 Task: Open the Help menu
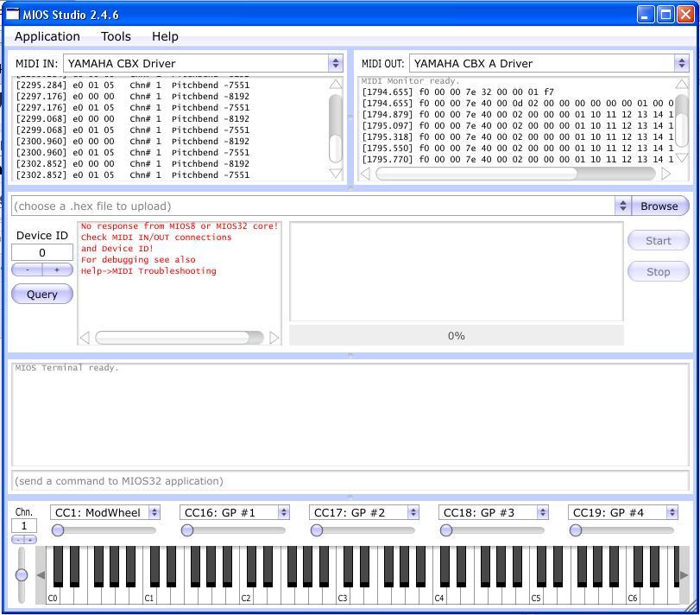165,36
